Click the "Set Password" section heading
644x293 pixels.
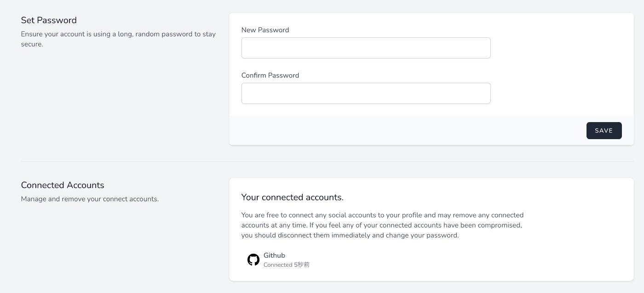coord(49,20)
